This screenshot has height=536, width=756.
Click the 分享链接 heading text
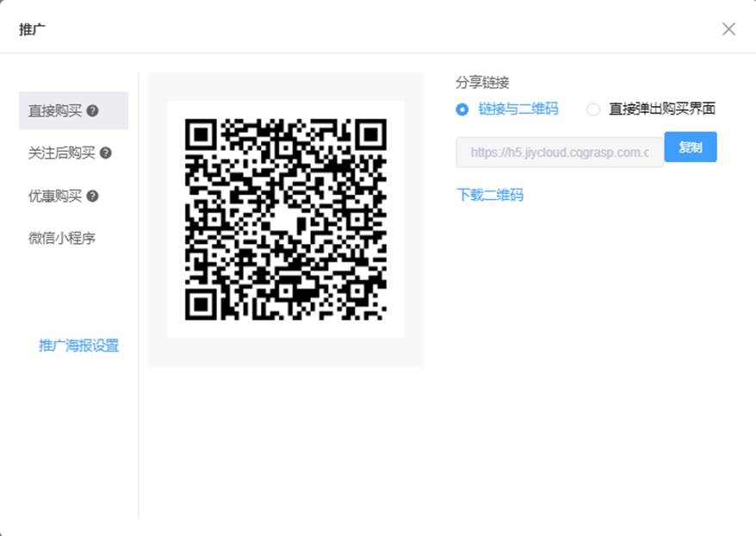[x=483, y=83]
